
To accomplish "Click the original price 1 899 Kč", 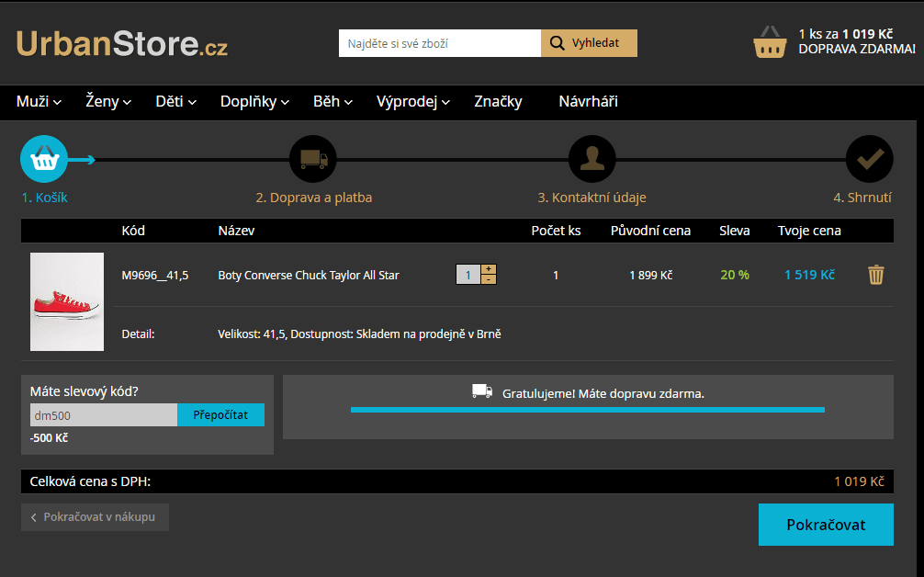I will pyautogui.click(x=650, y=276).
